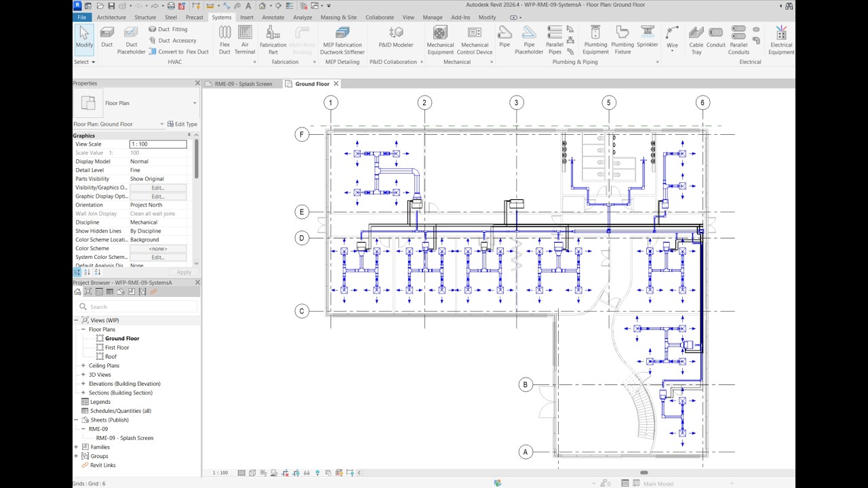Click Edit for Visibility/Graphics Overrides
The width and height of the screenshot is (868, 488).
pyautogui.click(x=158, y=188)
